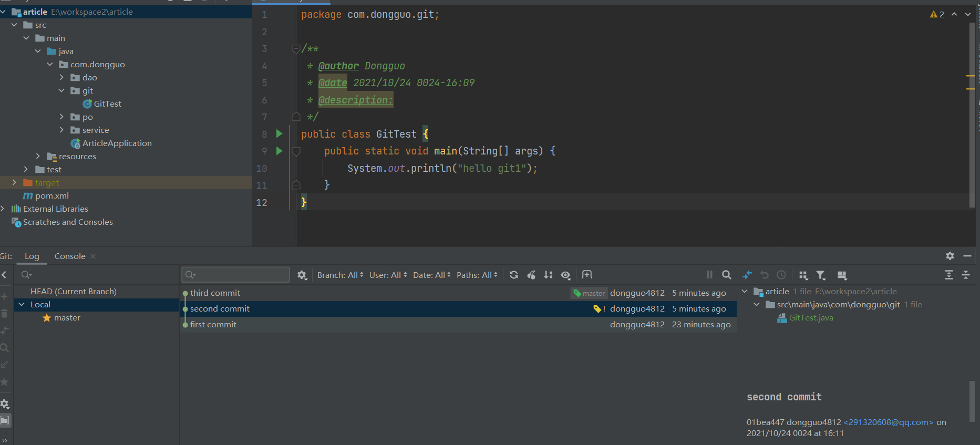980x445 pixels.
Task: Open the GitTest class in project tree
Action: (x=108, y=104)
